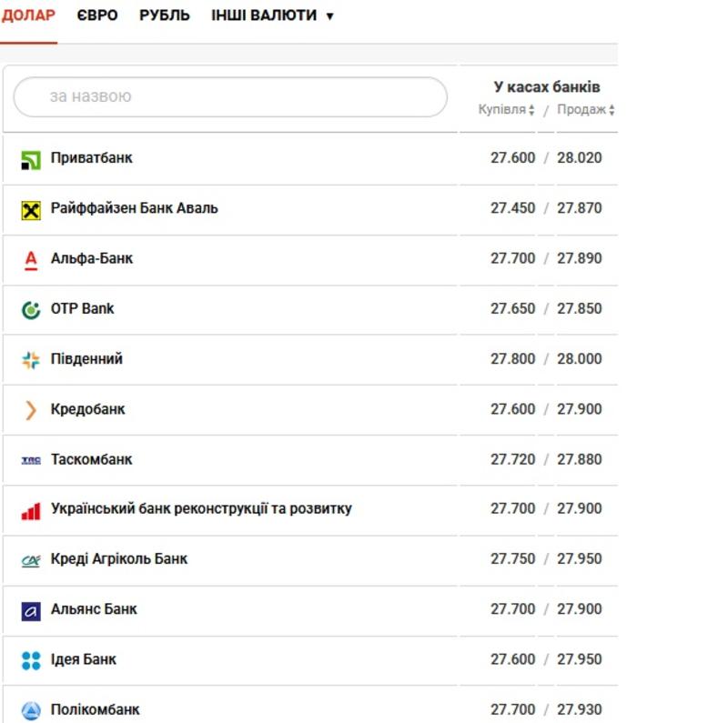Click the Ідея Банк blue dots logo
Screen dimensions: 728x723
coord(31,661)
